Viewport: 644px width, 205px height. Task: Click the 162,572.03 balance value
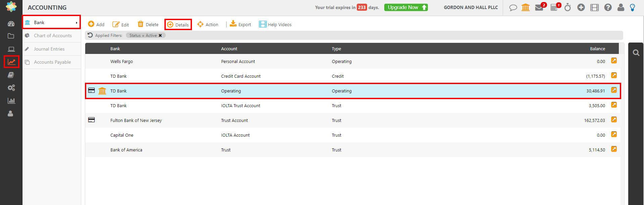[594, 120]
